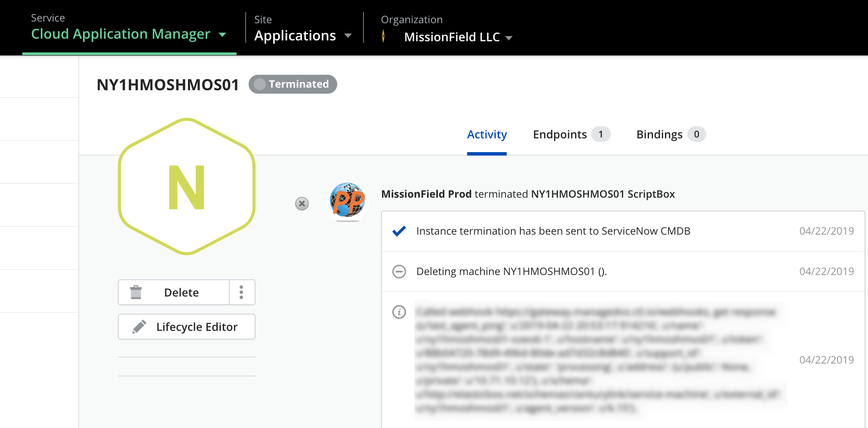This screenshot has width=868, height=428.
Task: Click the hexagon N instance icon
Action: pos(187,186)
